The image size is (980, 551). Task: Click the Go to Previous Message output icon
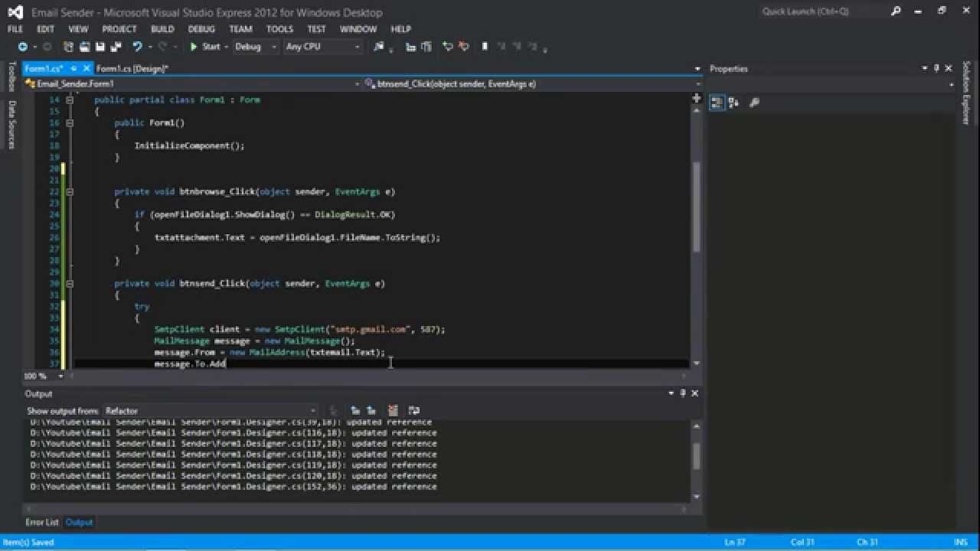pyautogui.click(x=355, y=411)
